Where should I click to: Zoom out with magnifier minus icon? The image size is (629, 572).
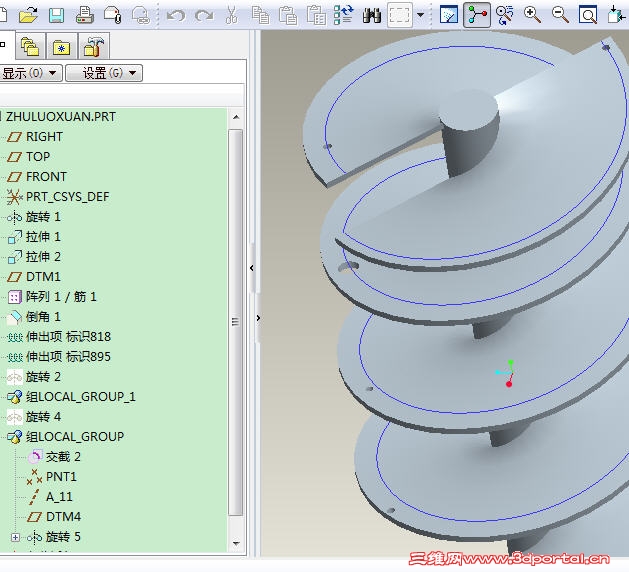click(560, 15)
